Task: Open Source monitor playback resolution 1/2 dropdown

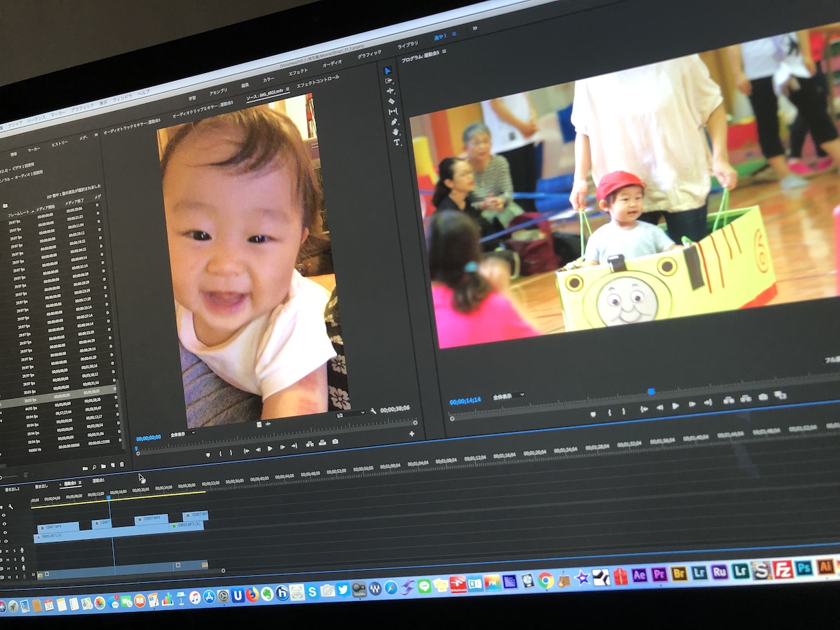Action: (x=350, y=415)
